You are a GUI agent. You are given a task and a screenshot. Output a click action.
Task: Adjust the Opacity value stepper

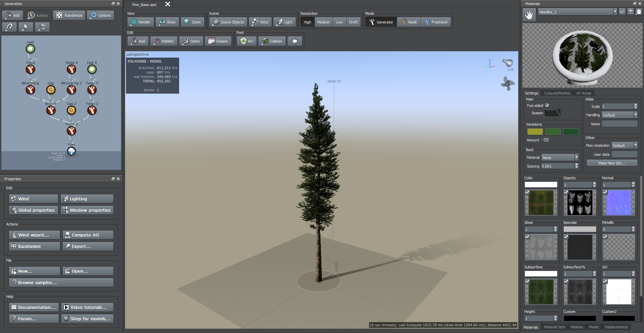pos(594,185)
